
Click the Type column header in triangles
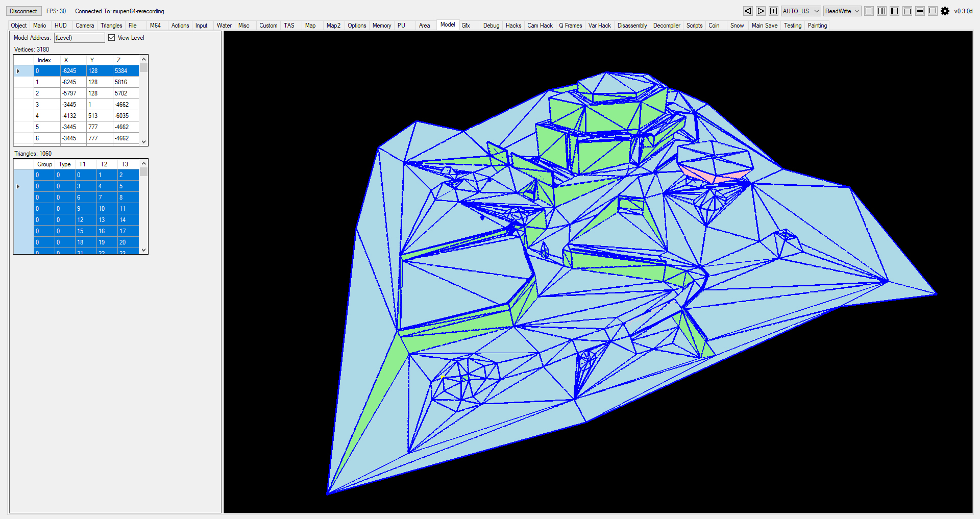pos(65,164)
